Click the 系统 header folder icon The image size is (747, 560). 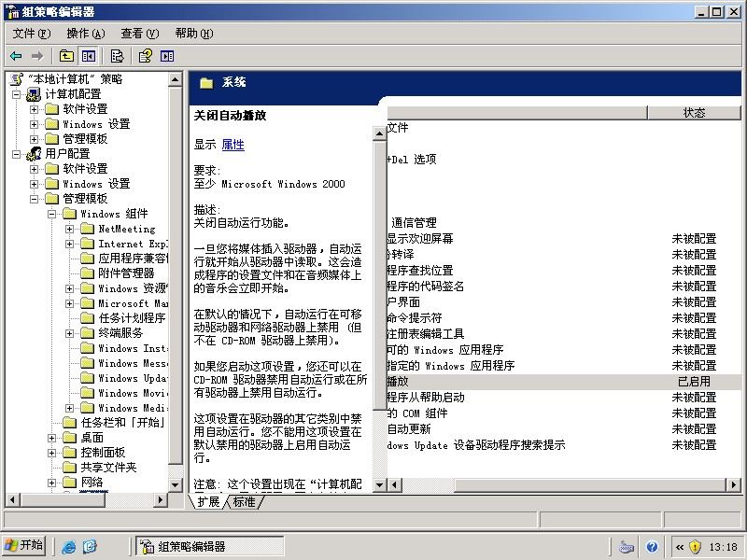206,83
